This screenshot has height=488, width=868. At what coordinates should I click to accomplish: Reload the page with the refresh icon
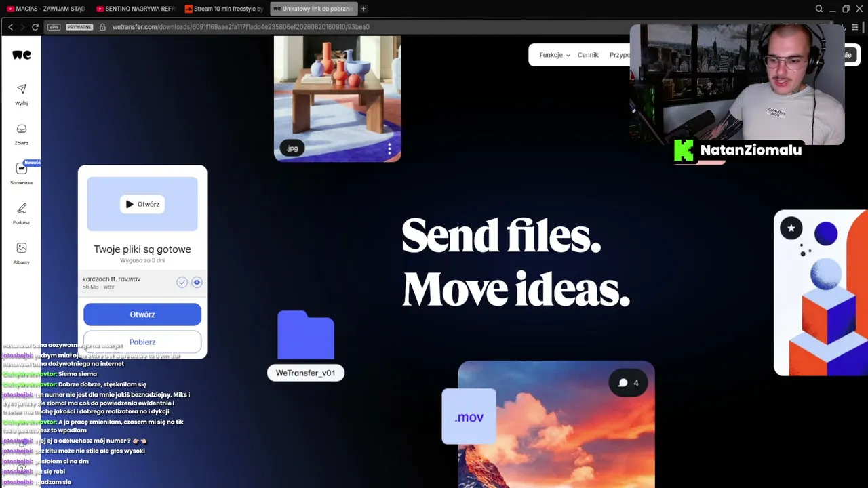35,27
